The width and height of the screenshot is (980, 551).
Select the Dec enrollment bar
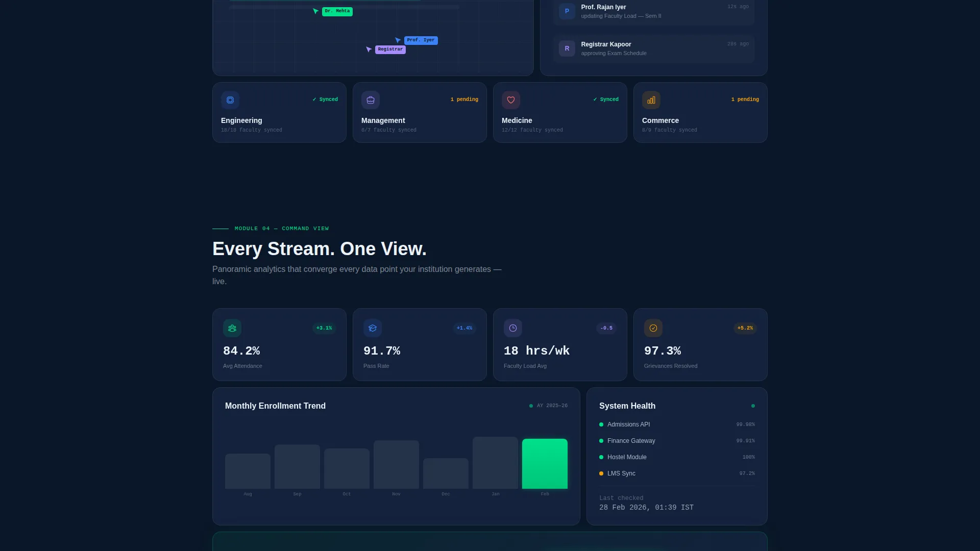446,473
